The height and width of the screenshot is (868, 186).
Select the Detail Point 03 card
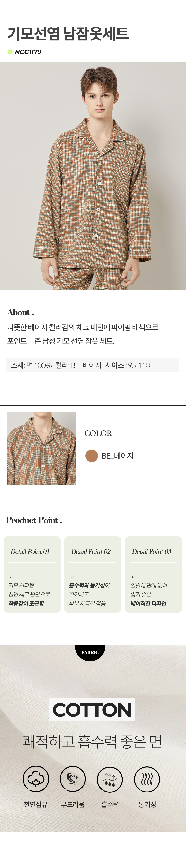click(153, 574)
